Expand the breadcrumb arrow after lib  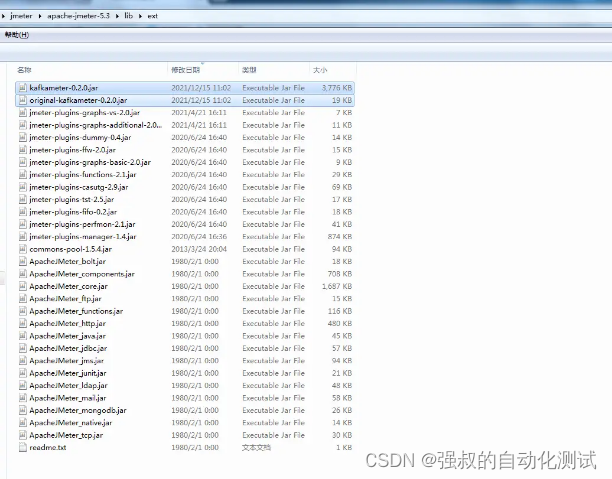pyautogui.click(x=140, y=16)
